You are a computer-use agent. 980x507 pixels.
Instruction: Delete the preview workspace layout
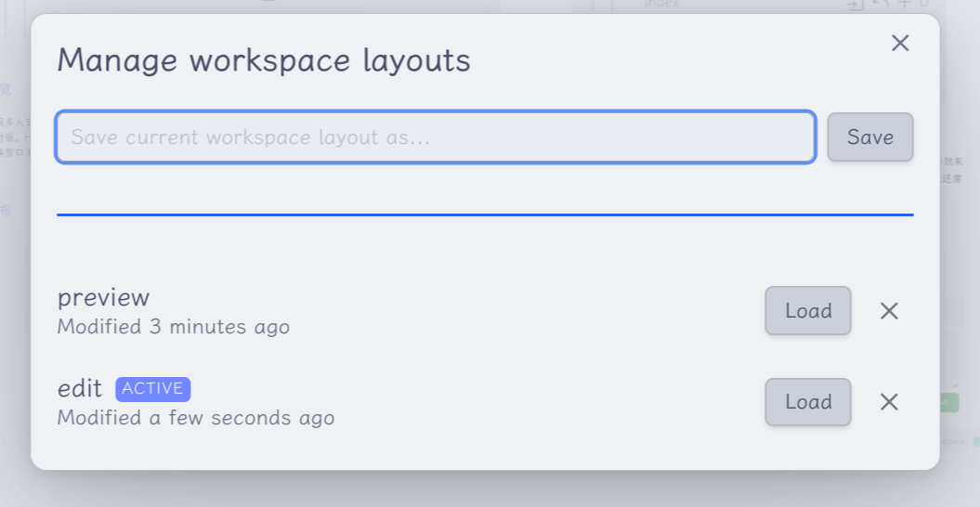pos(889,311)
